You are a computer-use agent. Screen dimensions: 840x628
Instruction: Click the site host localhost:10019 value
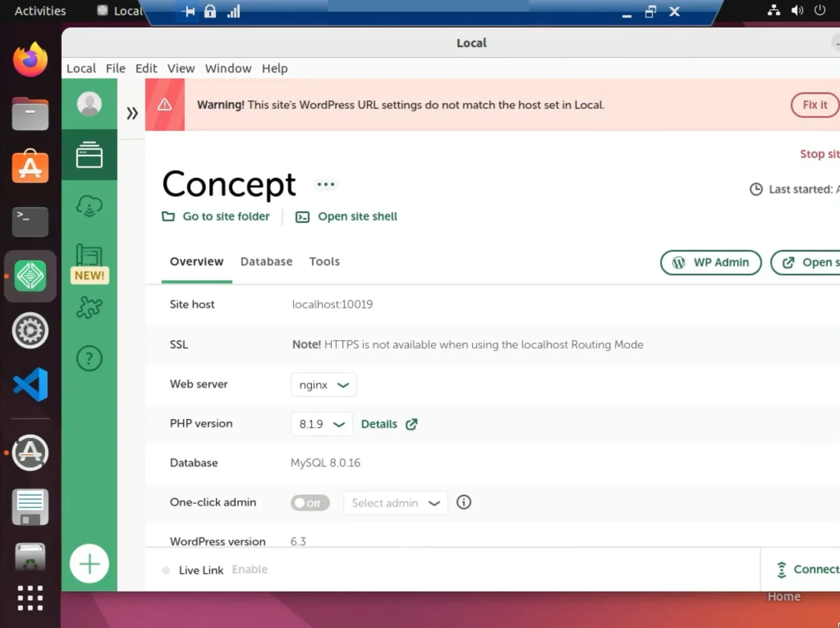[332, 304]
